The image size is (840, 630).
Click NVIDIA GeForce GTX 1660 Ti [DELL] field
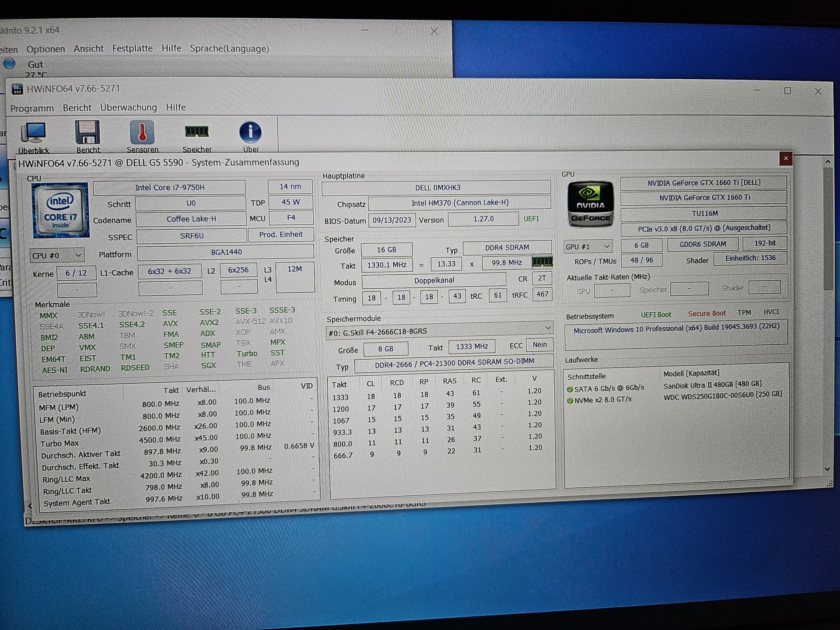tap(703, 183)
